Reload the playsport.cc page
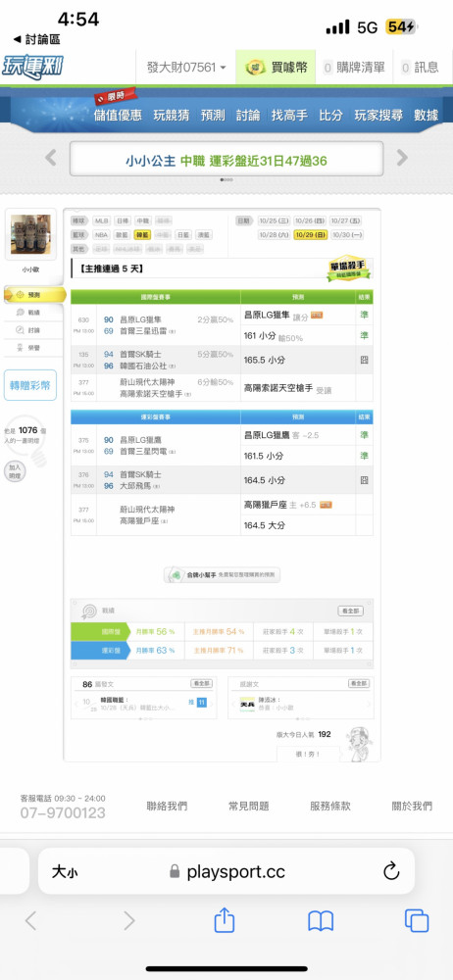453x980 pixels. 391,871
